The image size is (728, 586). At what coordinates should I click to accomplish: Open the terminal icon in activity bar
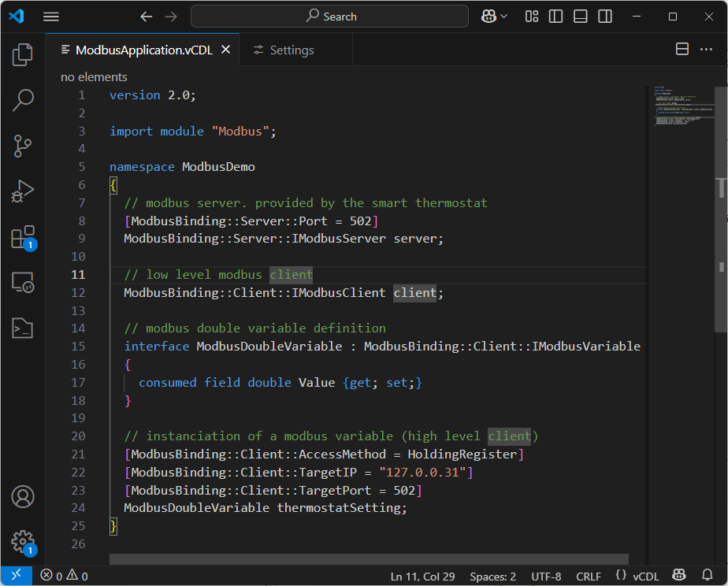pos(22,328)
